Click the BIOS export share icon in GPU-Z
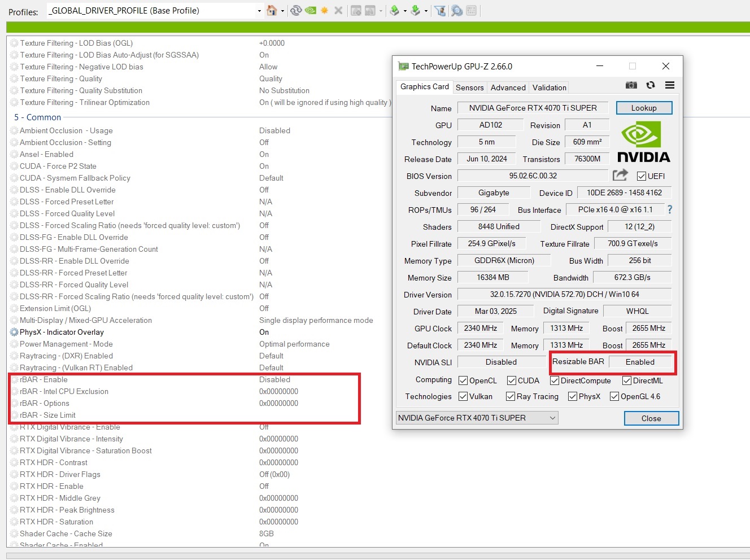750x560 pixels. (620, 175)
